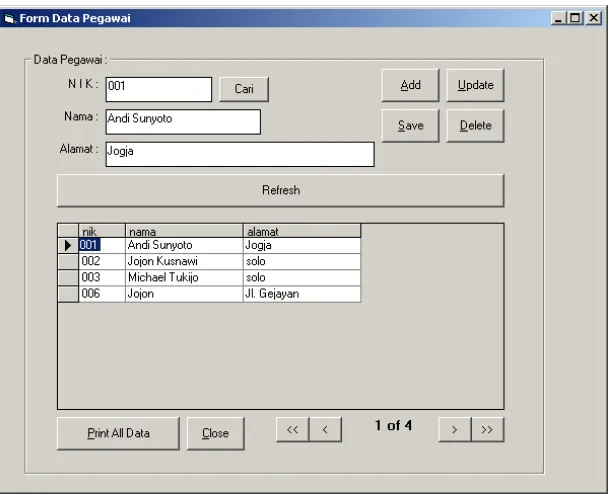
Task: Click the Cari search button
Action: 244,89
